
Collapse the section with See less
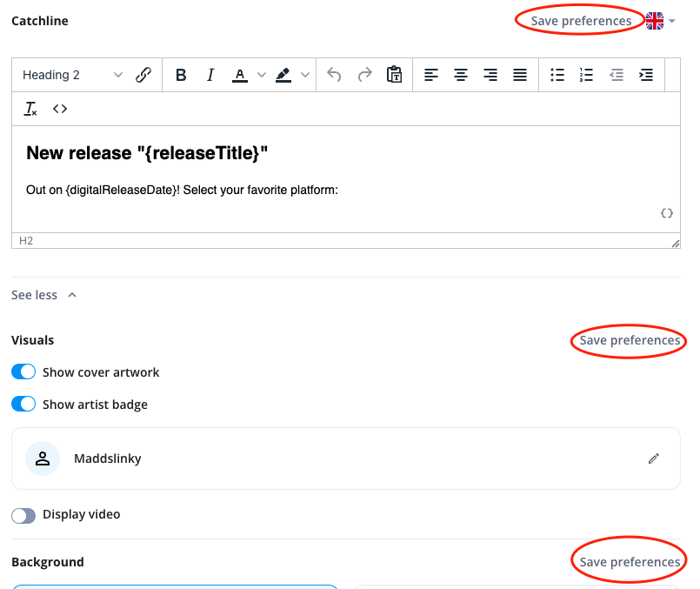[x=43, y=295]
